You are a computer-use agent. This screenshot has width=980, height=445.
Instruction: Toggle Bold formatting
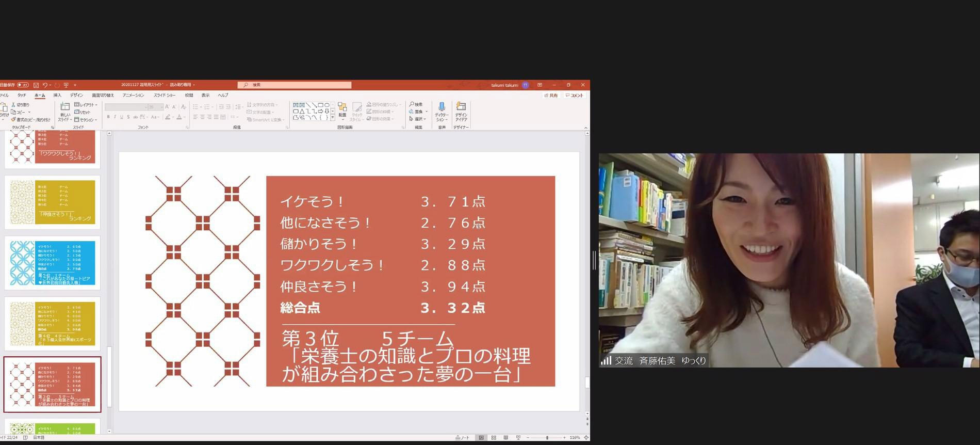pyautogui.click(x=108, y=117)
